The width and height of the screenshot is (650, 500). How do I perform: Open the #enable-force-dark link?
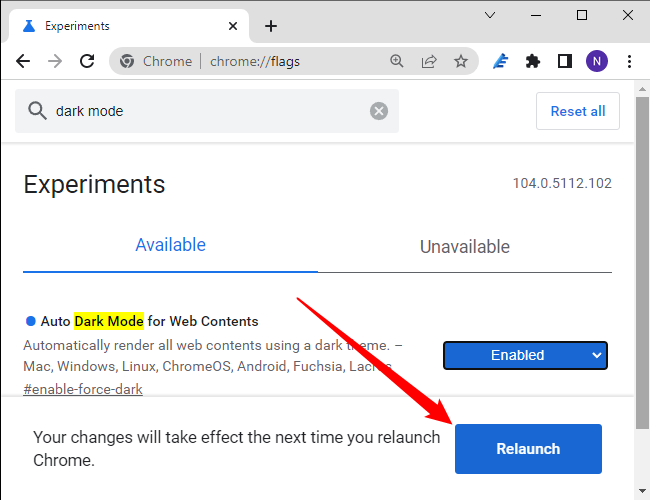pos(83,389)
